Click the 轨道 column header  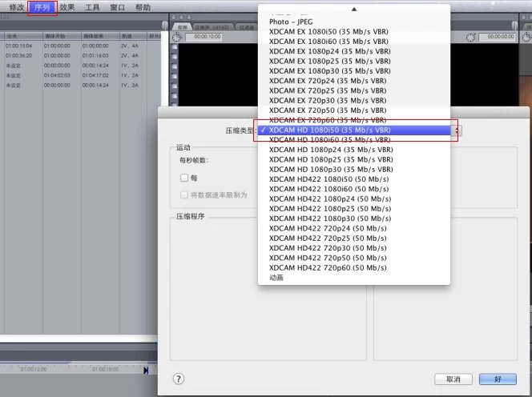coord(133,36)
